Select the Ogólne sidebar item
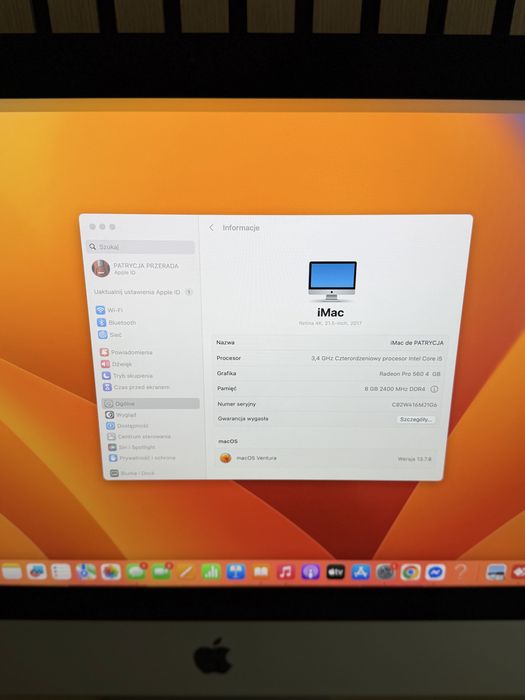Image resolution: width=525 pixels, height=700 pixels. 151,404
